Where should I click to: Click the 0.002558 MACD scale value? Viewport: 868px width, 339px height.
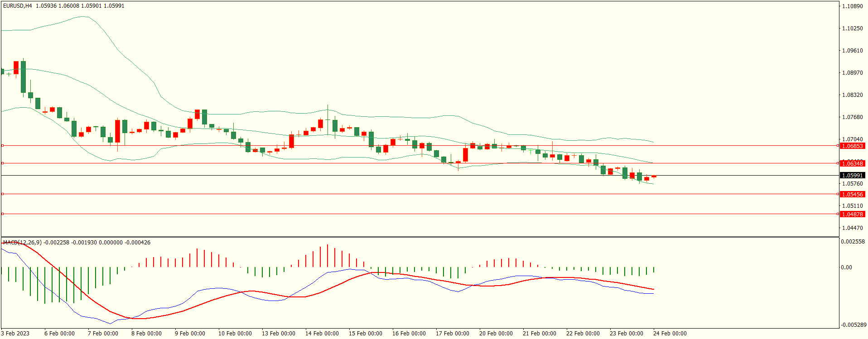pos(853,242)
